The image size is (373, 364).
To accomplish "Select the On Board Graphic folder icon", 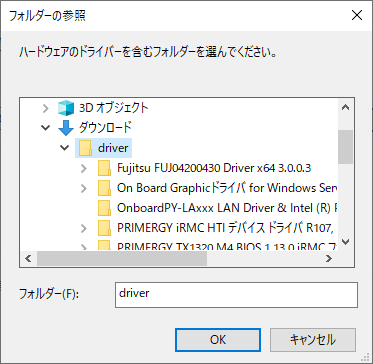I will (x=104, y=188).
